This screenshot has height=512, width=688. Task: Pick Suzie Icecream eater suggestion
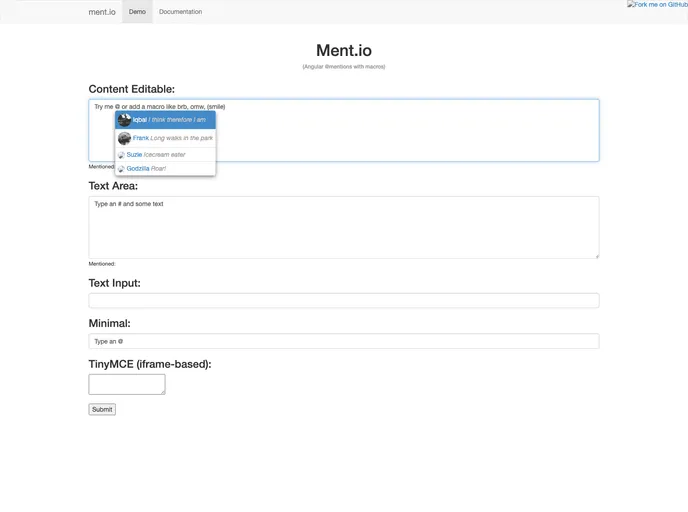pyautogui.click(x=165, y=154)
